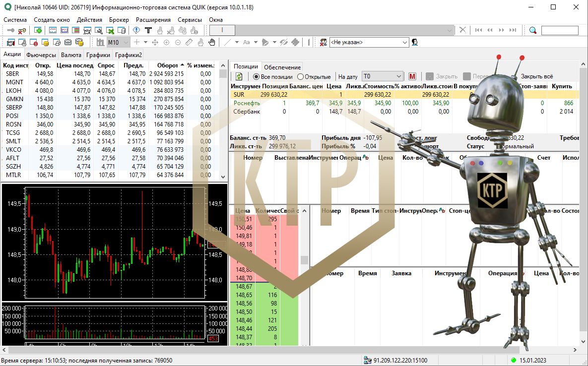The image size is (588, 366).
Task: Click the order book vertical scrollbar thumb
Action: point(304,260)
